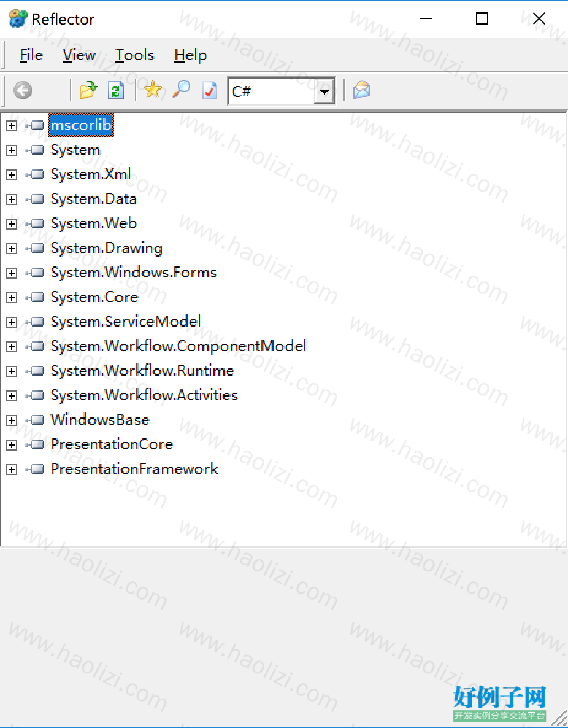Select the System.Web label
The width and height of the screenshot is (568, 728).
point(94,224)
